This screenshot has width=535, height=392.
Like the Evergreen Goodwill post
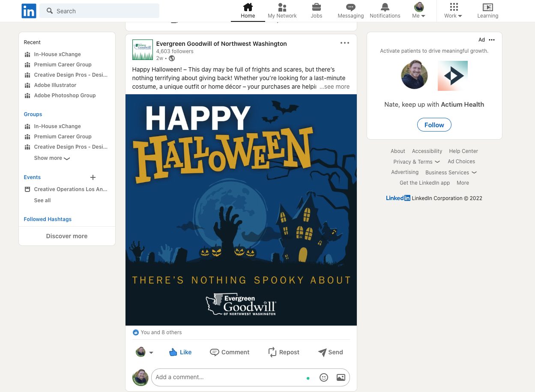(x=180, y=352)
